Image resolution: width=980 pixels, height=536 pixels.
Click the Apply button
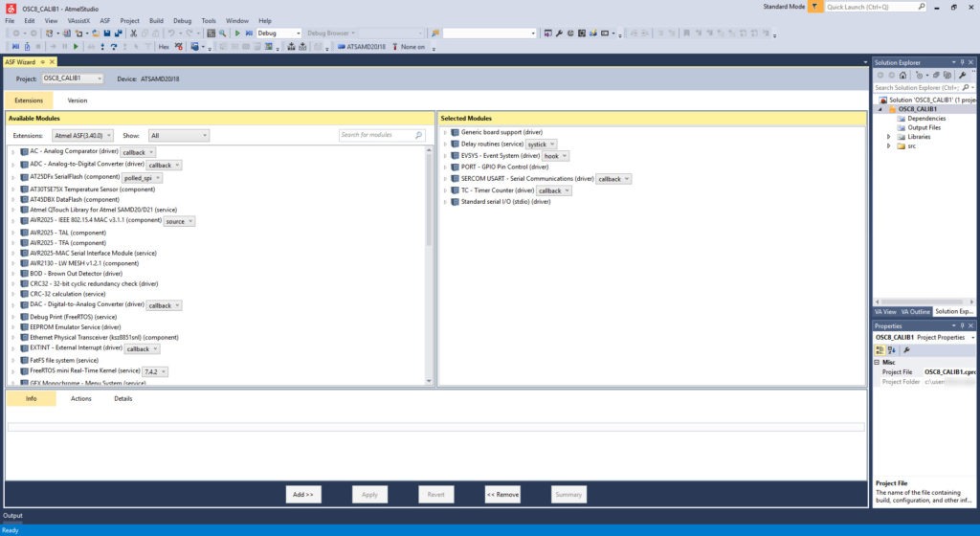click(x=369, y=494)
